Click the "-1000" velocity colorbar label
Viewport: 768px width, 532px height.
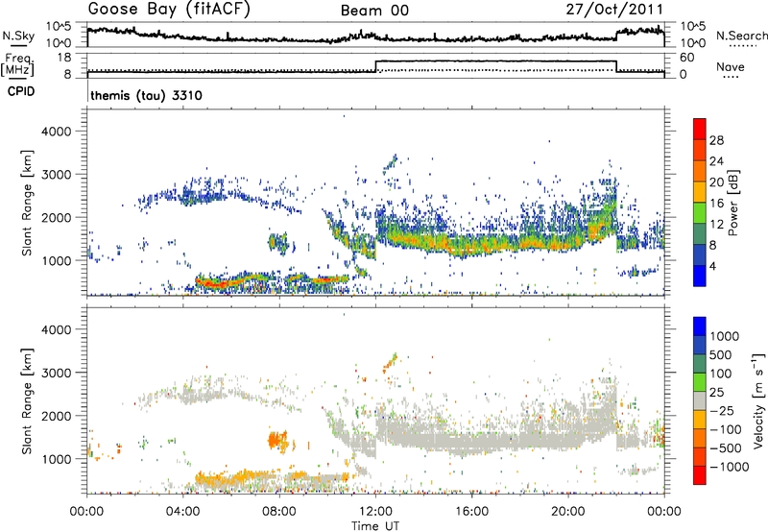pos(729,467)
